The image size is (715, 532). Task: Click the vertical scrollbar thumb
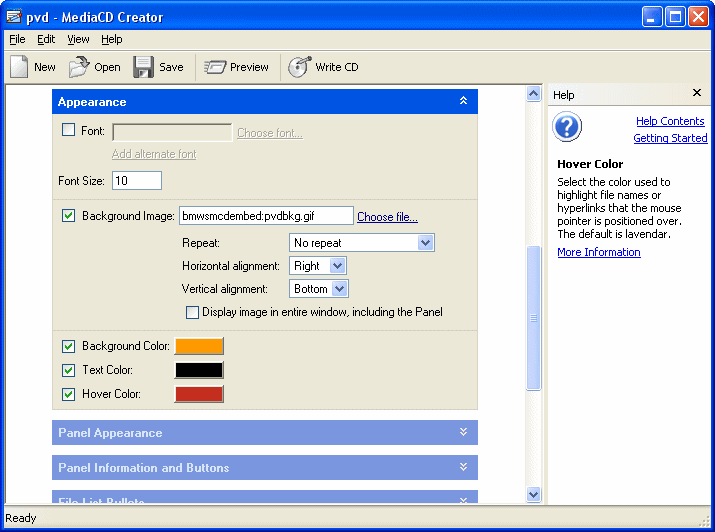[x=534, y=318]
